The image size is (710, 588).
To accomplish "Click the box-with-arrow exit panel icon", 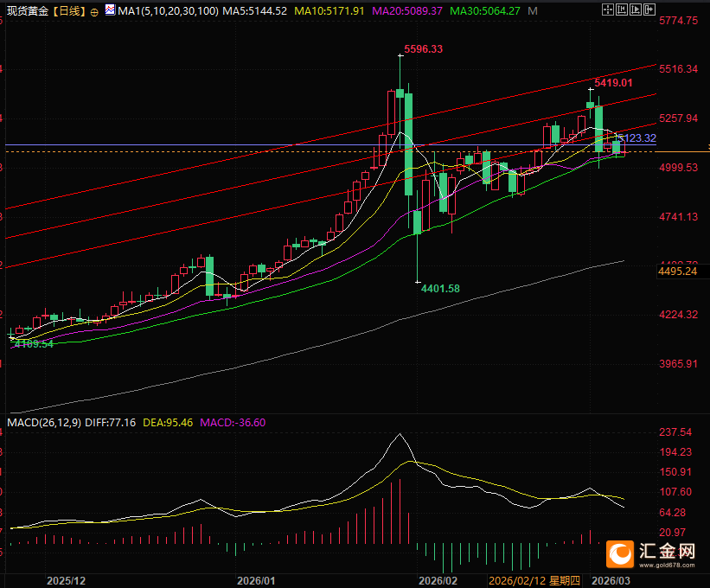I will (649, 10).
